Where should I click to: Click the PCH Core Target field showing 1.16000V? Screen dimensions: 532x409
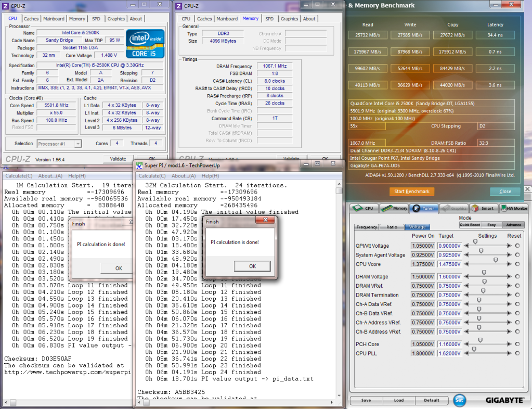(449, 344)
